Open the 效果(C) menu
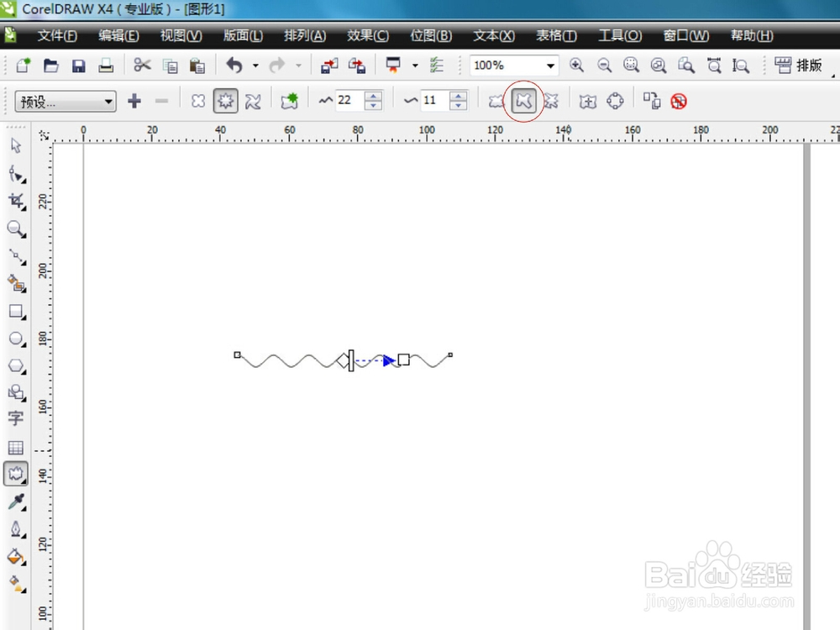 pyautogui.click(x=368, y=35)
